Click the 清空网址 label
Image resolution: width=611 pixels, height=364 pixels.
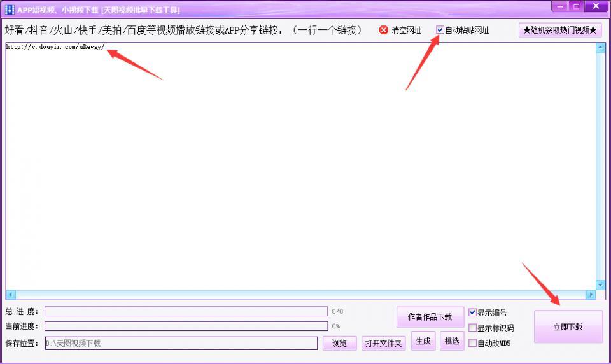[407, 30]
